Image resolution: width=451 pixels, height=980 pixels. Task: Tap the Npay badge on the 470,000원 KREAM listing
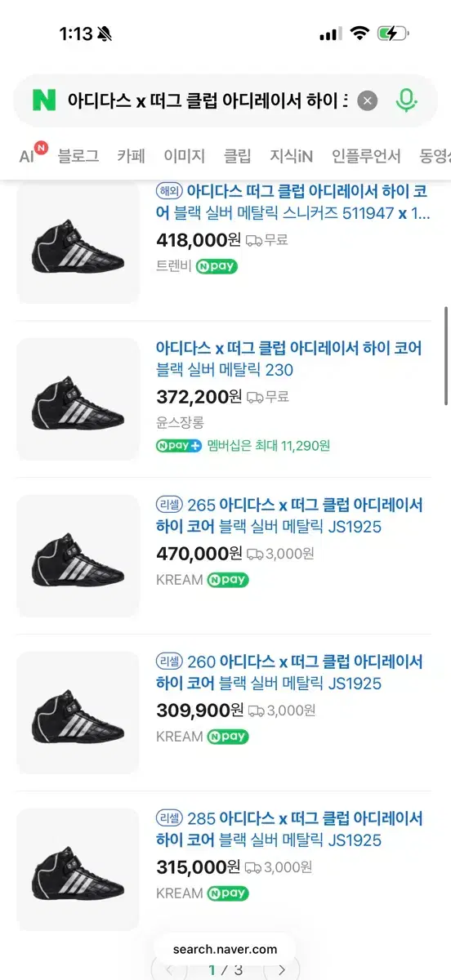coord(227,580)
